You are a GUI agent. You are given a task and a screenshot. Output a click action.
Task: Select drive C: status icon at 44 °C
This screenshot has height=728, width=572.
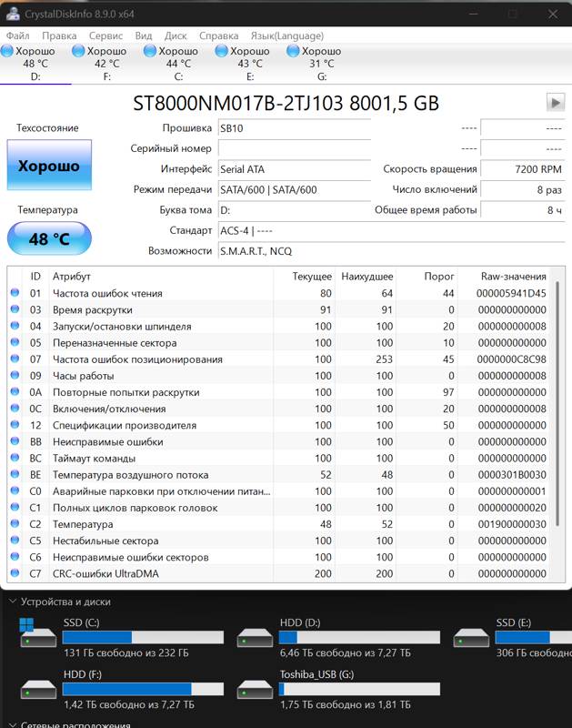[x=151, y=52]
